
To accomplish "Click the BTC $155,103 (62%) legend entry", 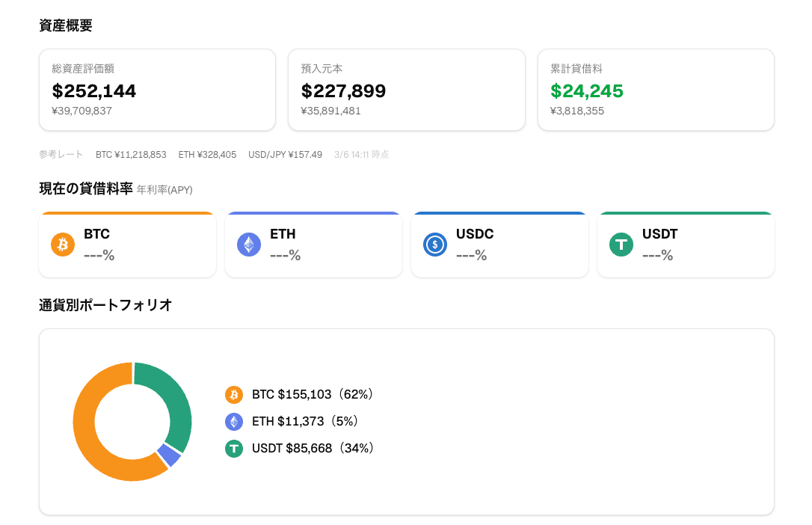I will 313,394.
